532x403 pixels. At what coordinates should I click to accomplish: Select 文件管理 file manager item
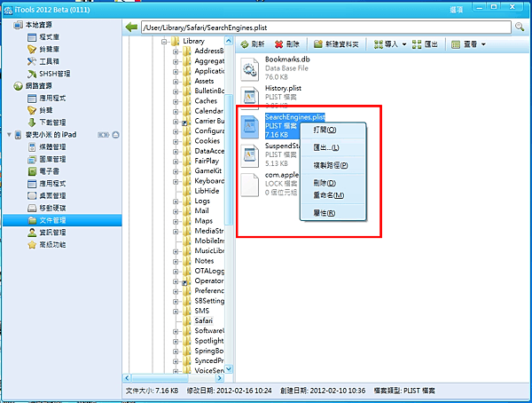pos(62,220)
